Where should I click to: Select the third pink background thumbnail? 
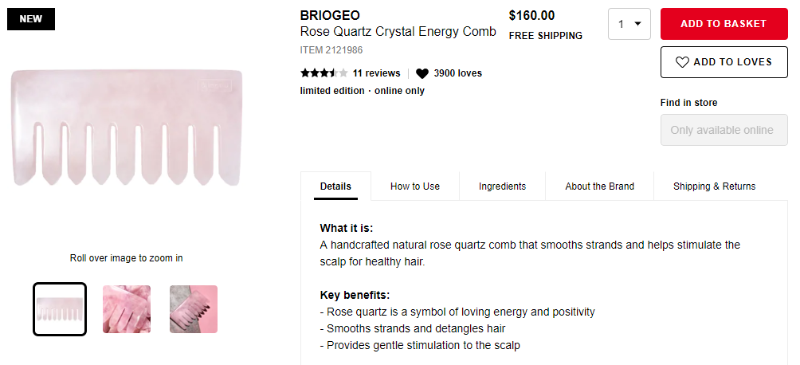click(193, 309)
